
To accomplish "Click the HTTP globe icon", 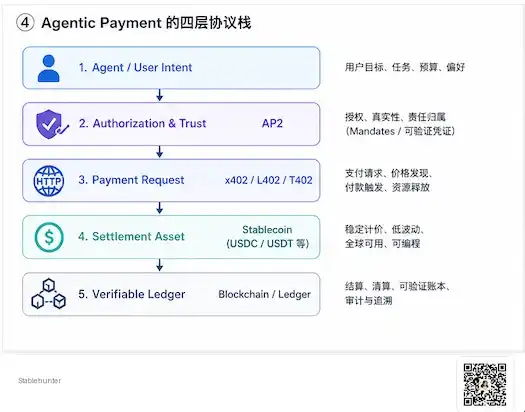I will tap(49, 181).
